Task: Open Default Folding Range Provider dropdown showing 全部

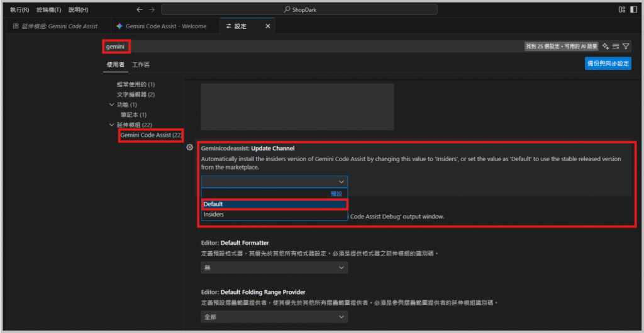Action: [274, 317]
